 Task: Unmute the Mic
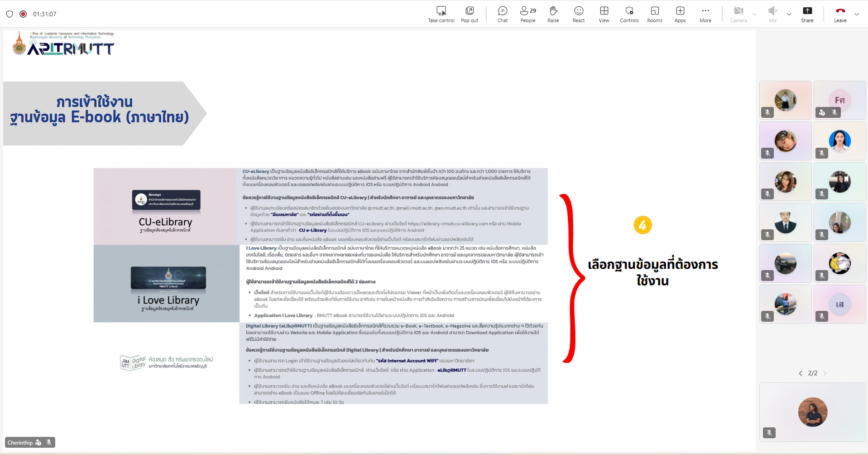pyautogui.click(x=772, y=14)
